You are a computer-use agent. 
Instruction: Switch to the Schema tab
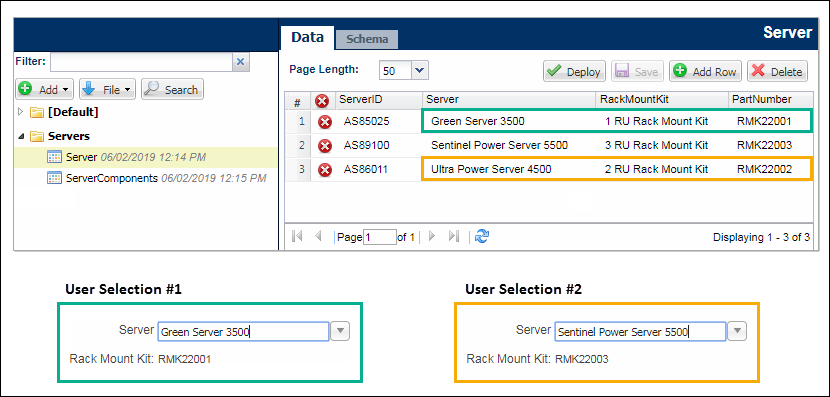click(367, 39)
